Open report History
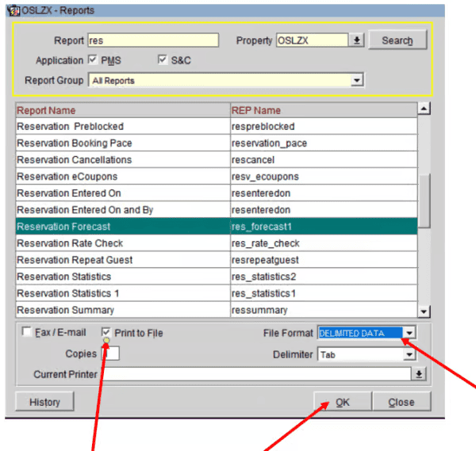This screenshot has height=451, width=476. click(x=44, y=402)
